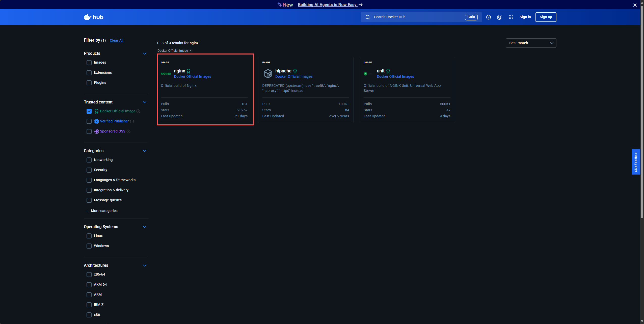Check the Linux operating system filter
Viewport: 644px width, 324px height.
pos(89,236)
